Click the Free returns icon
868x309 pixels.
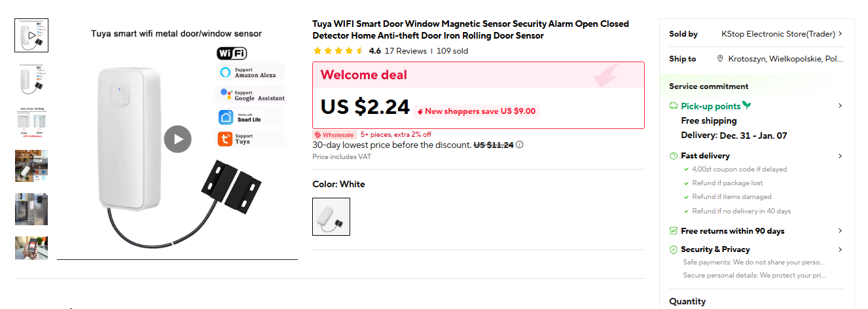coord(673,231)
